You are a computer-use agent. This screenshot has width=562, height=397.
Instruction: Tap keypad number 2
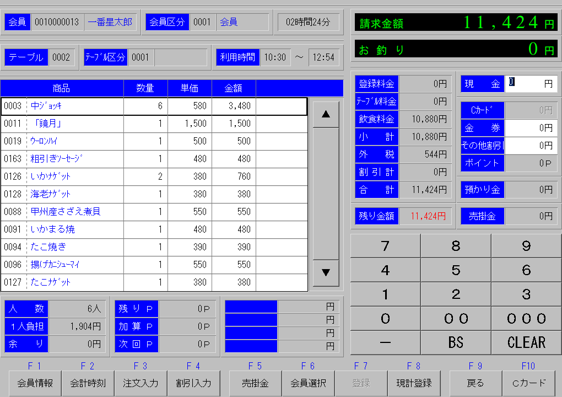[456, 295]
